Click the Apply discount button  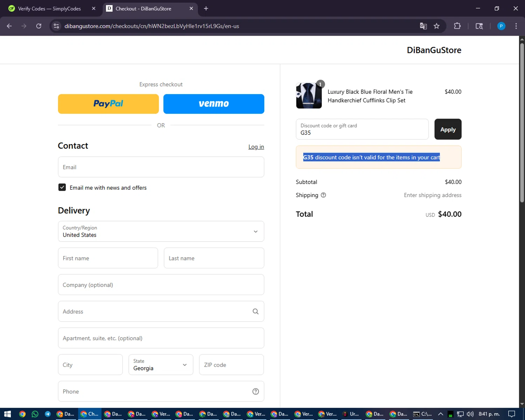(448, 129)
